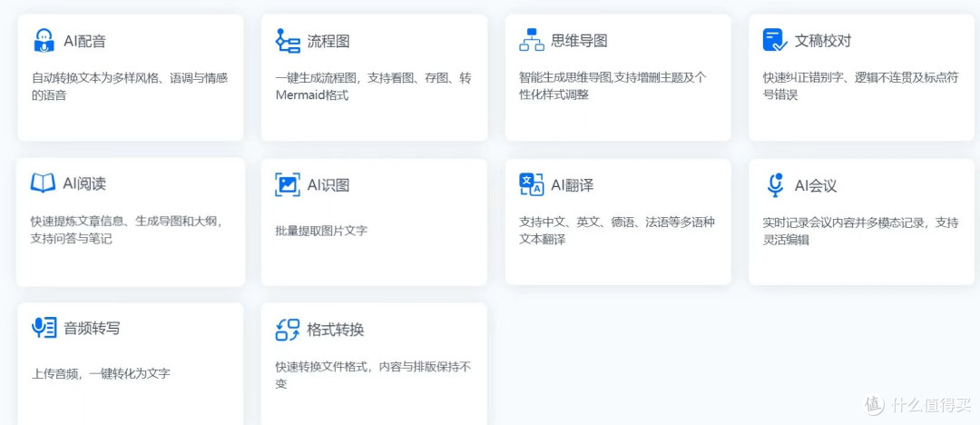Viewport: 980px width, 425px height.
Task: Open the 思维导图 tool title
Action: [579, 41]
